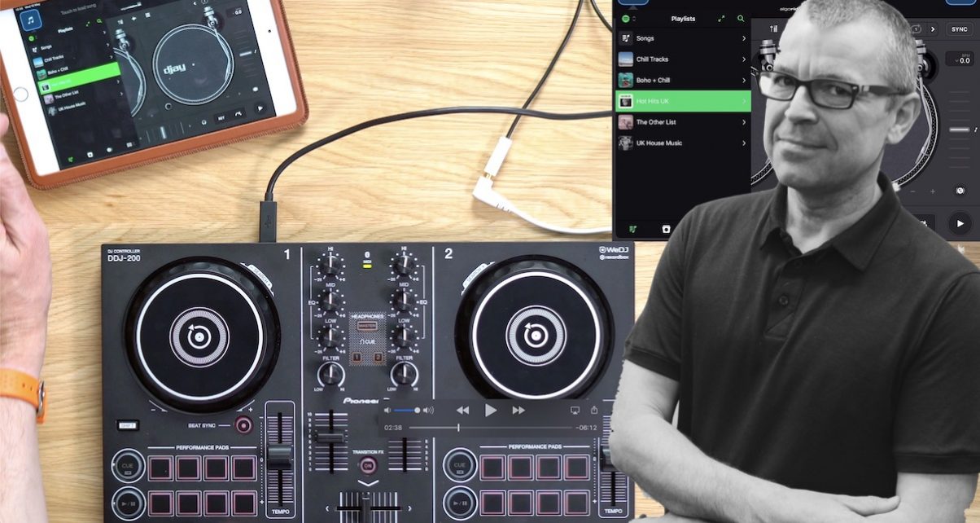The width and height of the screenshot is (980, 523).
Task: Play the video from the player overlay
Action: [x=491, y=411]
